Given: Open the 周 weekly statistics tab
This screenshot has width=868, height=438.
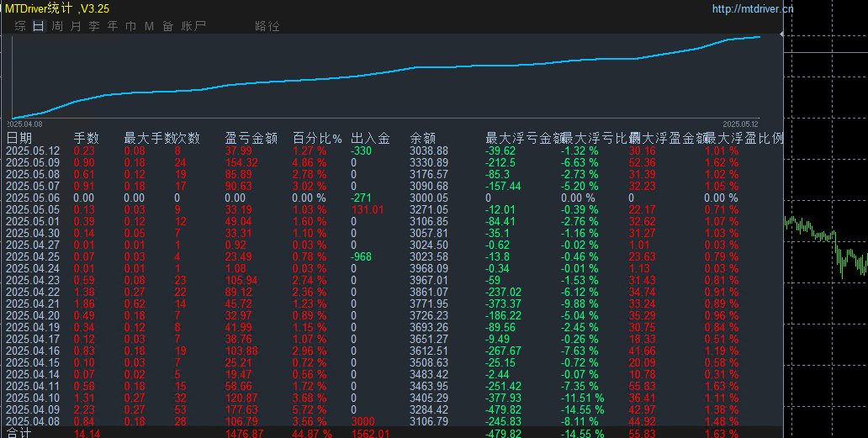Looking at the screenshot, I should point(57,26).
